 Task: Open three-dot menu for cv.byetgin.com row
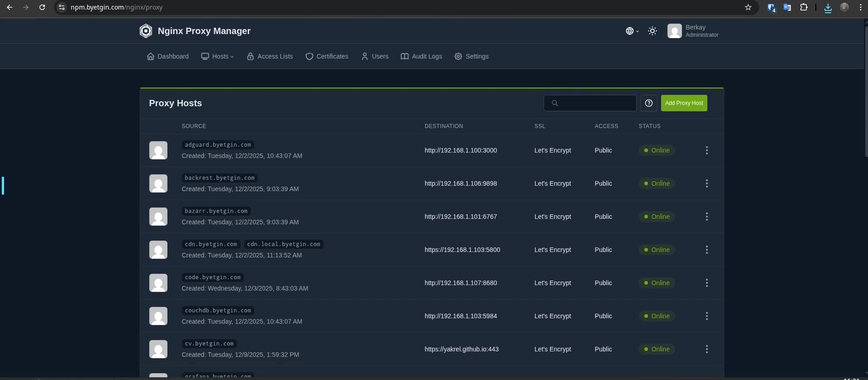coord(706,349)
